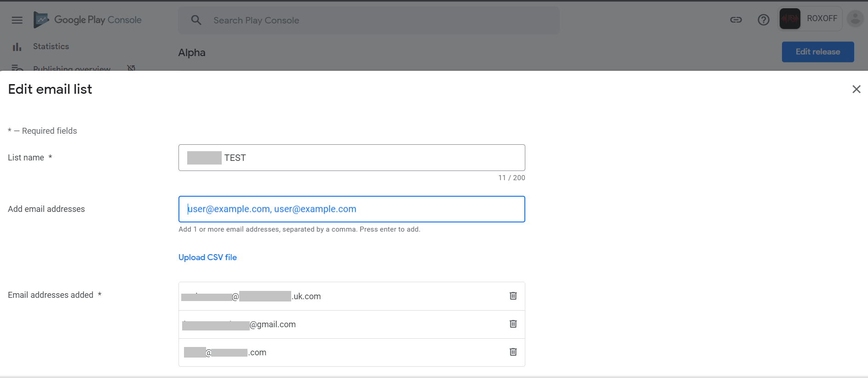868x381 pixels.
Task: Click the search magnifier icon
Action: tap(196, 20)
